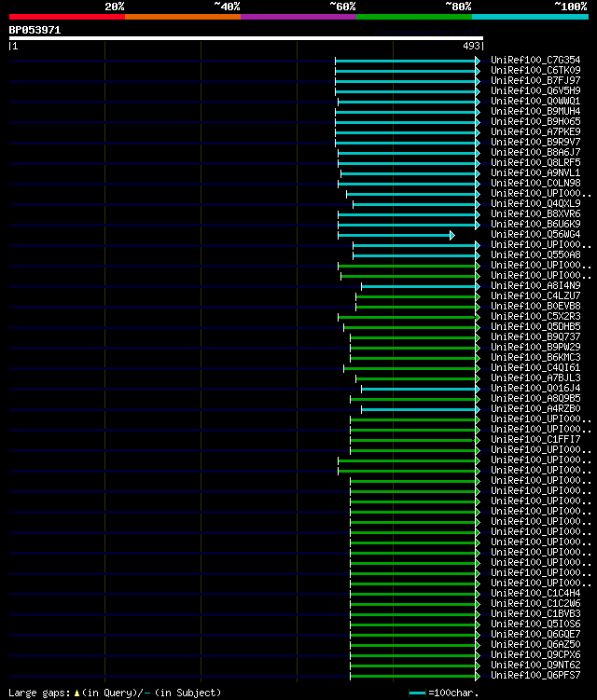Select the UniRef100_B9Q737 label
Screen dimensions: 597x700
[535, 337]
